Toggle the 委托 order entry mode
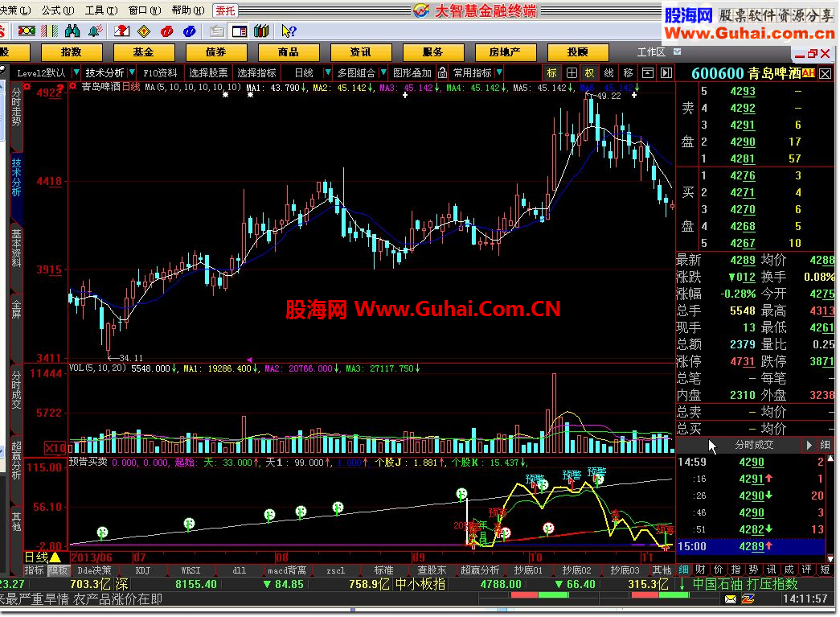The height and width of the screenshot is (617, 840). tap(223, 10)
